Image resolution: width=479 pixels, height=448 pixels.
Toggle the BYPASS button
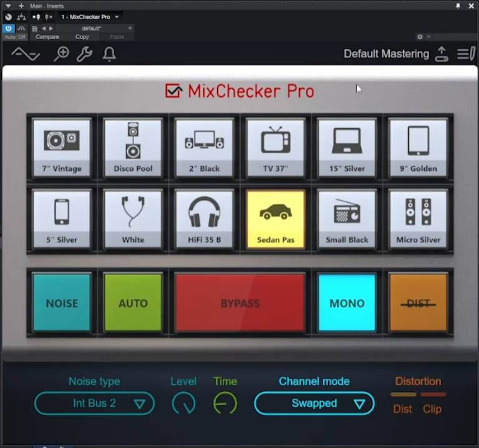coord(240,303)
